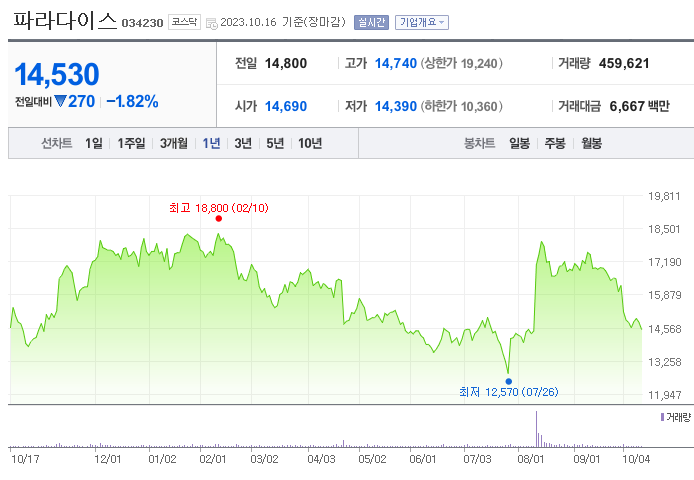Click the 시가 value 14,690
Screen dimensions: 694x480
click(285, 106)
